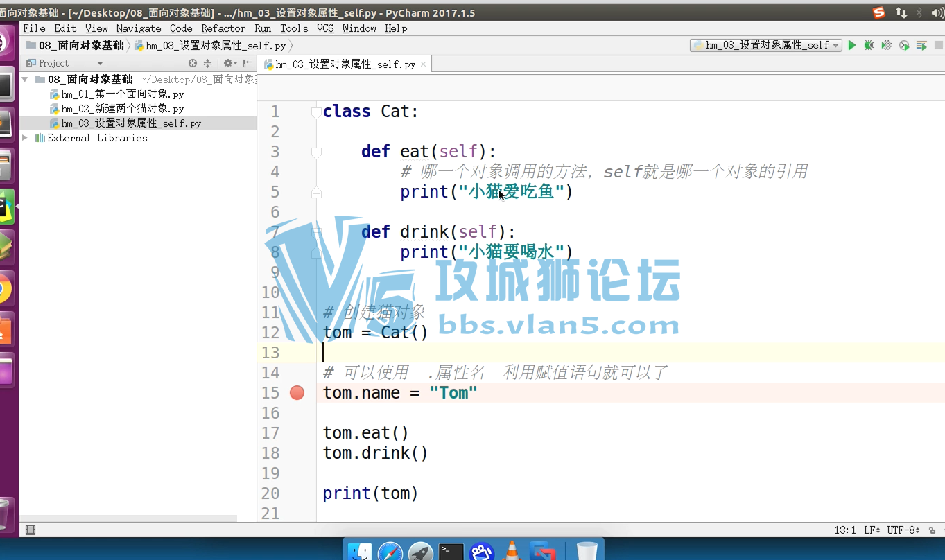Screen dimensions: 945x560
Task: Collapse the eat method fold marker
Action: click(x=316, y=151)
